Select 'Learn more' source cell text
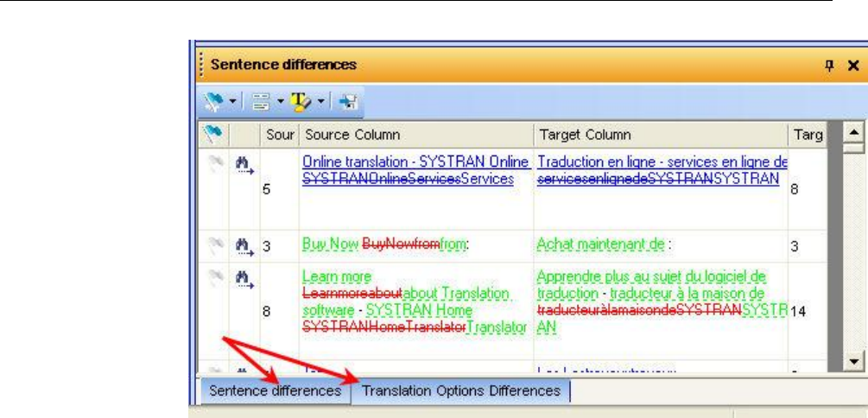This screenshot has height=418, width=868. (x=415, y=302)
